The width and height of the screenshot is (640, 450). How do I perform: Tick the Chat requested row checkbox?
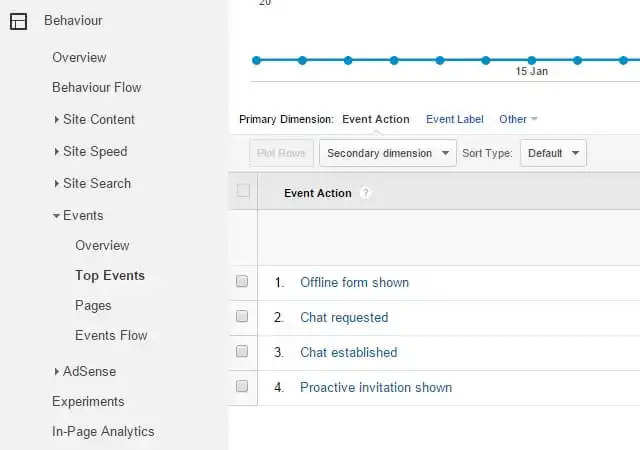[x=242, y=317]
